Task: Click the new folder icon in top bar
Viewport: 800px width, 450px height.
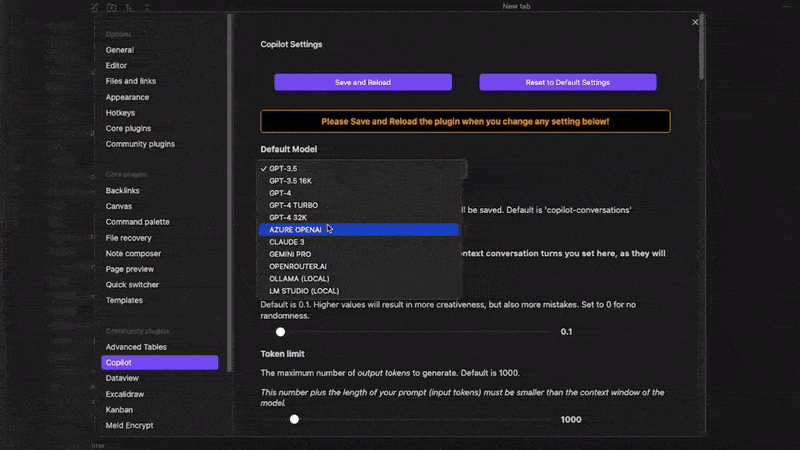Action: (x=112, y=7)
